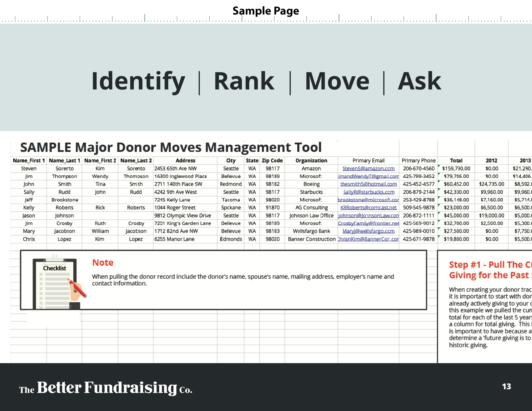The height and width of the screenshot is (411, 532).
Task: Open thesmith5@hotmail.com email link
Action: pos(368,184)
